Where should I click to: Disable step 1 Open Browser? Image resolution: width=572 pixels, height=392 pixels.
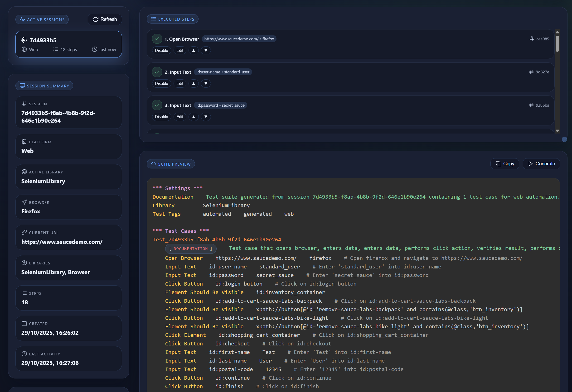pyautogui.click(x=161, y=50)
